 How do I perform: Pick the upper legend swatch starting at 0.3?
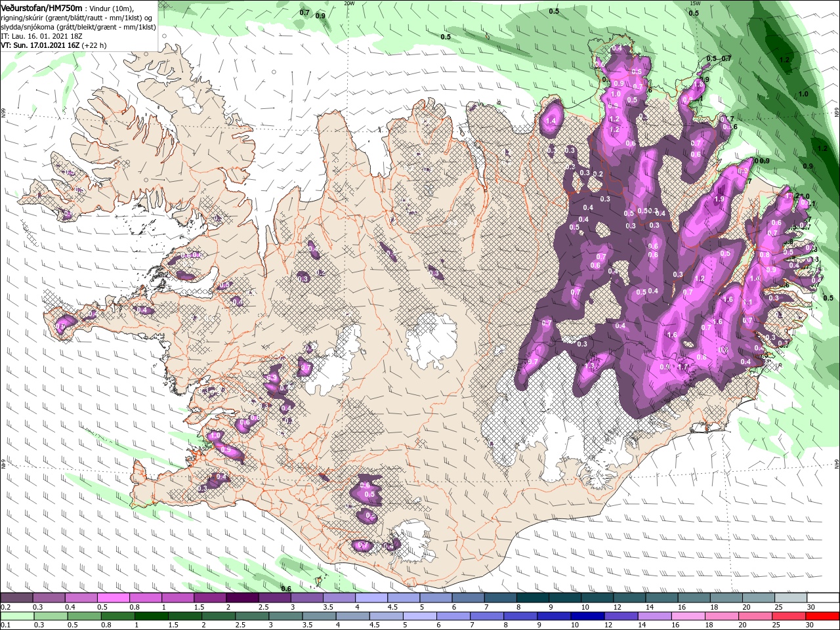pyautogui.click(x=49, y=598)
